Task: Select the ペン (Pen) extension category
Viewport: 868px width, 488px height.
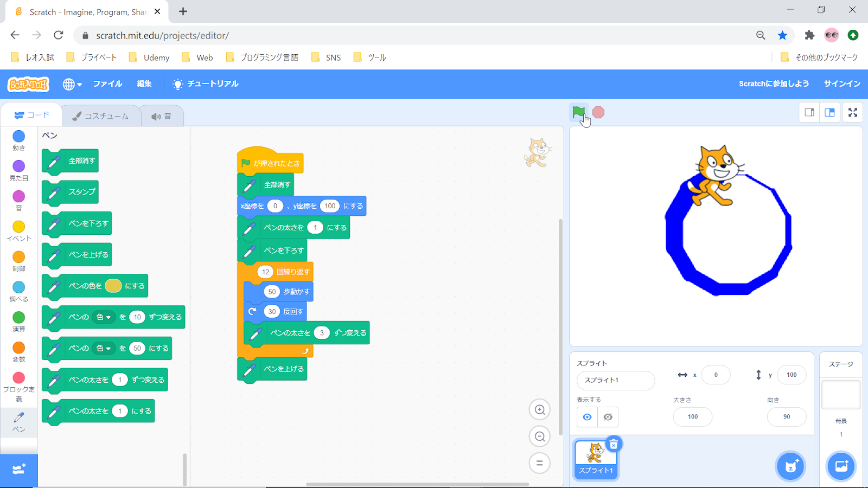Action: pyautogui.click(x=18, y=422)
